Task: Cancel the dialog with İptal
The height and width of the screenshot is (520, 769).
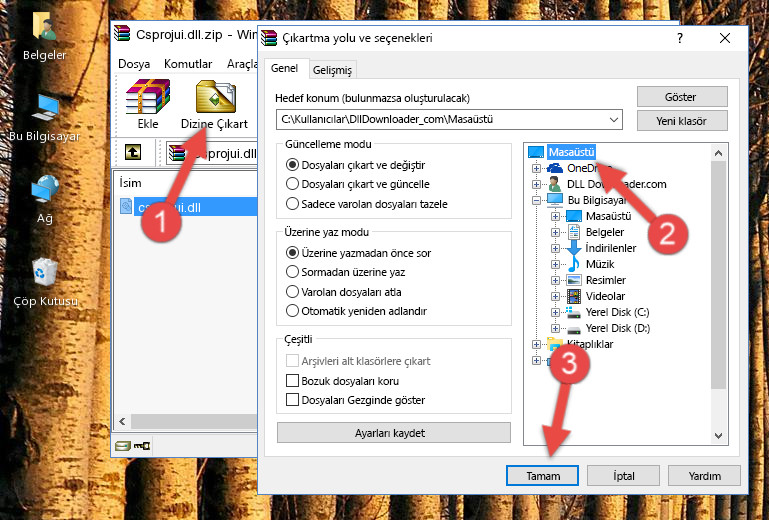Action: (623, 475)
